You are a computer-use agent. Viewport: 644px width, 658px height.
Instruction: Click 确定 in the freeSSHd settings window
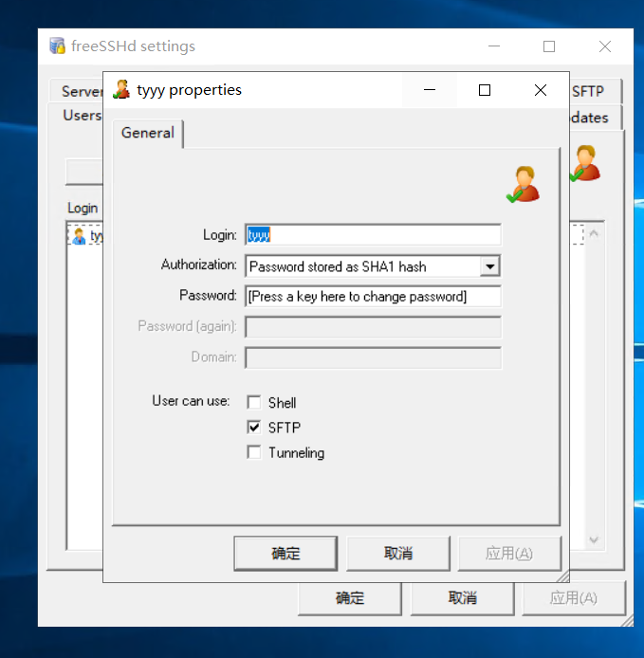click(350, 597)
